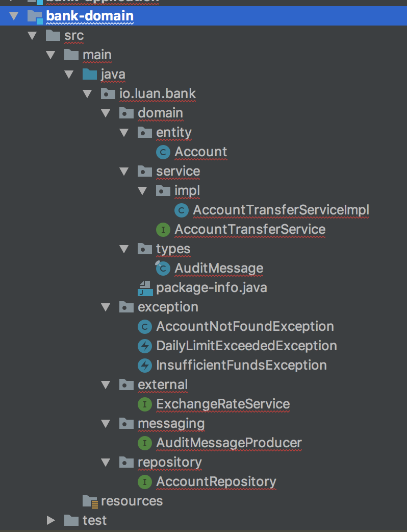Select the Account class name
The width and height of the screenshot is (407, 532).
[200, 152]
